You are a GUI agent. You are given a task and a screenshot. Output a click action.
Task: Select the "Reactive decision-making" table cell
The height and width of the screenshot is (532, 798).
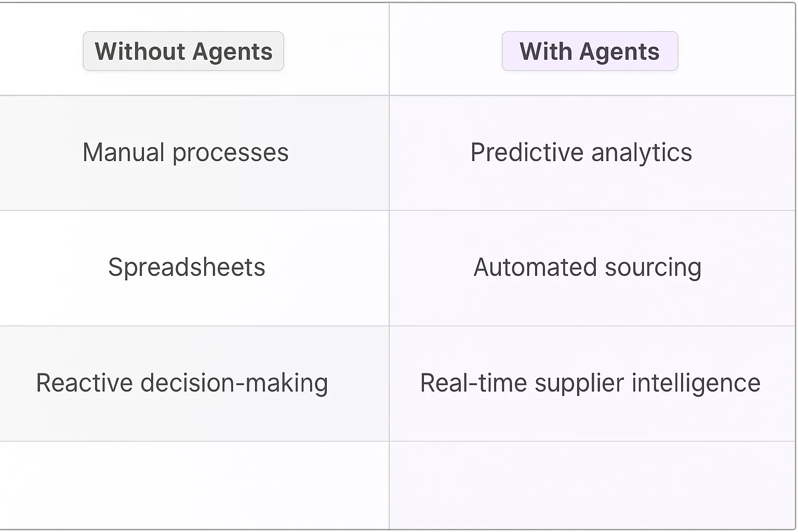pyautogui.click(x=182, y=383)
